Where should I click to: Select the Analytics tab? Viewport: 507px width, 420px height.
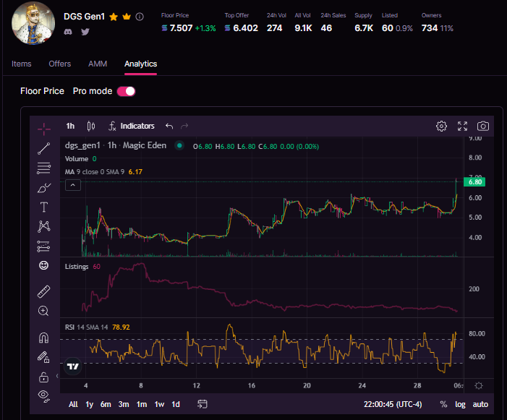click(140, 64)
